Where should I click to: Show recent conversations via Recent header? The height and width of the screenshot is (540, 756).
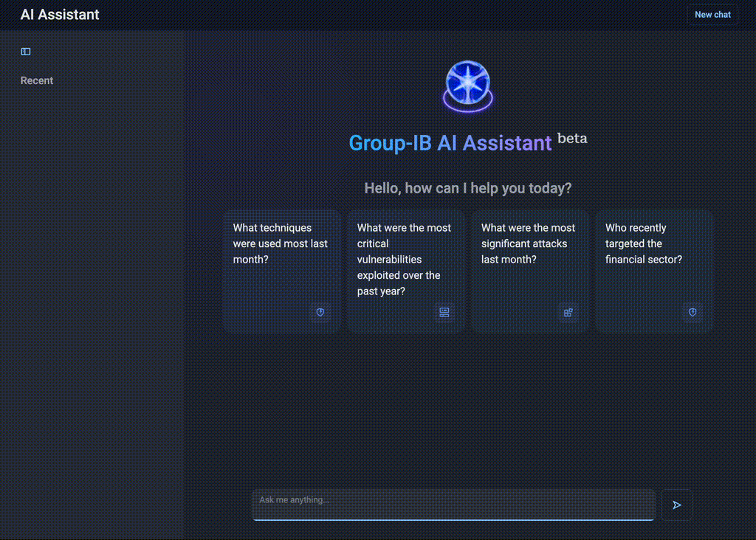[x=36, y=80]
